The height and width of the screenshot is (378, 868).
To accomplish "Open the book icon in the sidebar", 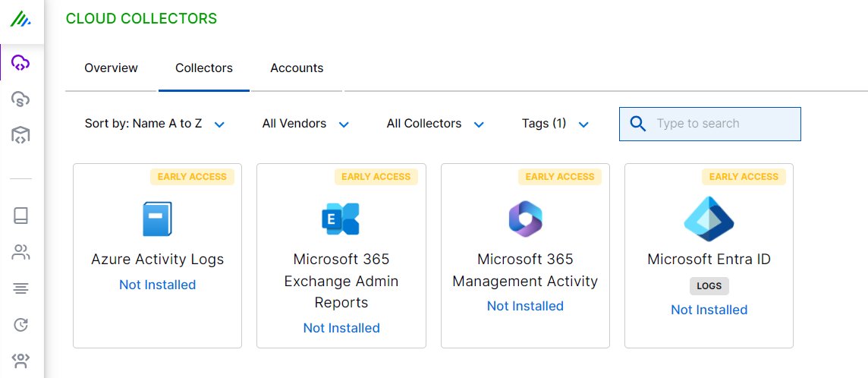I will pos(20,216).
